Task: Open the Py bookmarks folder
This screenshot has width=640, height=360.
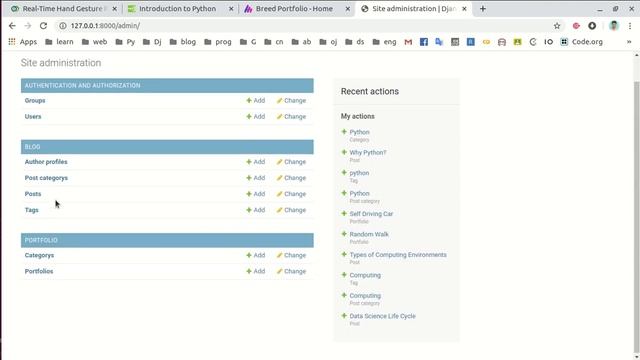Action: [125, 42]
